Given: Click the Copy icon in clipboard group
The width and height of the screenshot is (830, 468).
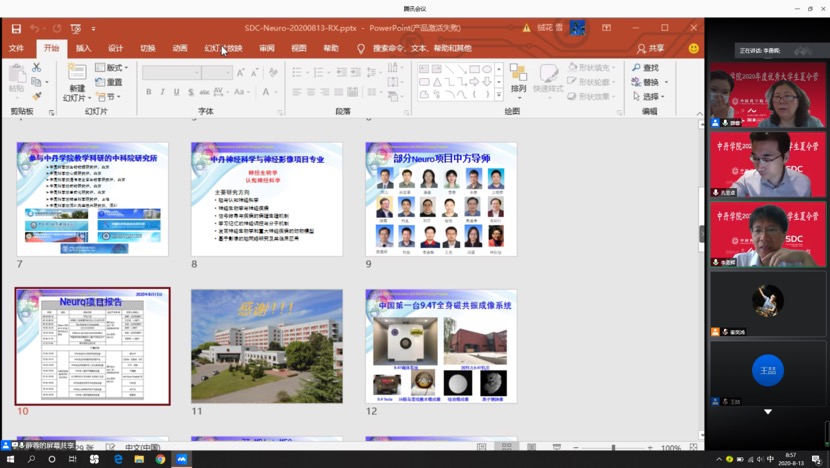Looking at the screenshot, I should click(x=36, y=82).
